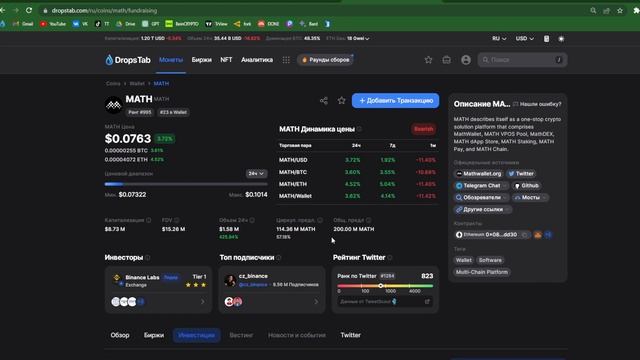Open the Gmail bookmark
The height and width of the screenshot is (360, 640).
pos(23,24)
